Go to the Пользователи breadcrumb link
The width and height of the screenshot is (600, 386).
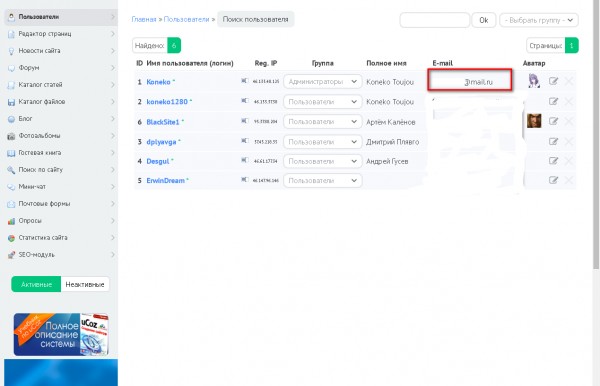click(186, 19)
